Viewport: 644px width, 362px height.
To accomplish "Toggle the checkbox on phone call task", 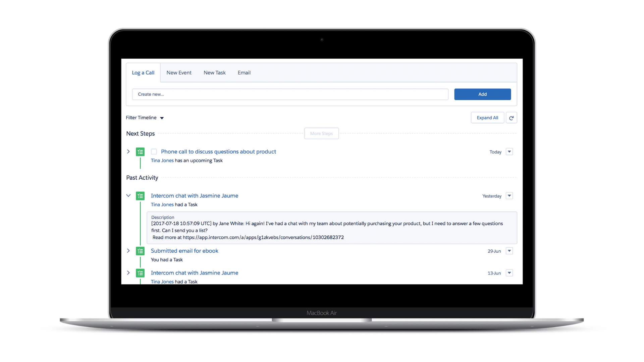I will click(x=154, y=151).
